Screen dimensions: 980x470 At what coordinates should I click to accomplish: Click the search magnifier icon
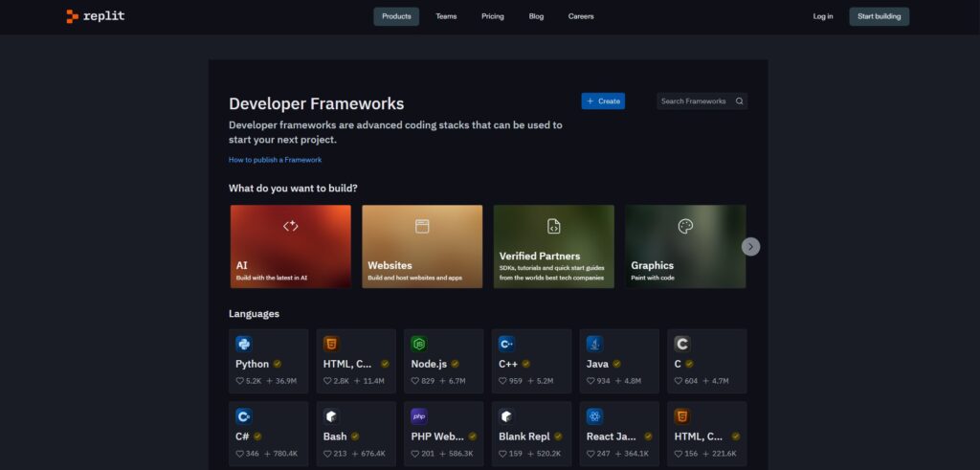coord(739,101)
